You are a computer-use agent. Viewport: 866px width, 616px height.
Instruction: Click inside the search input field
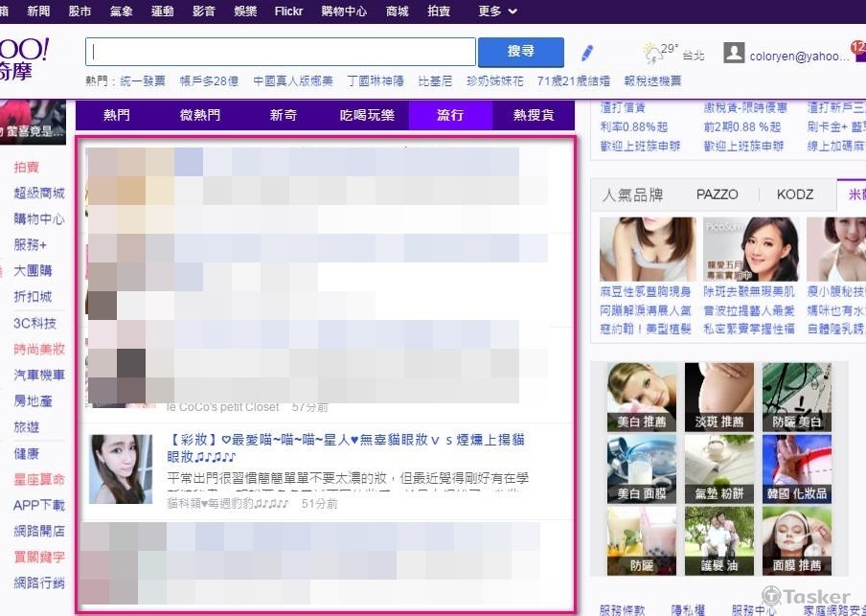pos(278,51)
